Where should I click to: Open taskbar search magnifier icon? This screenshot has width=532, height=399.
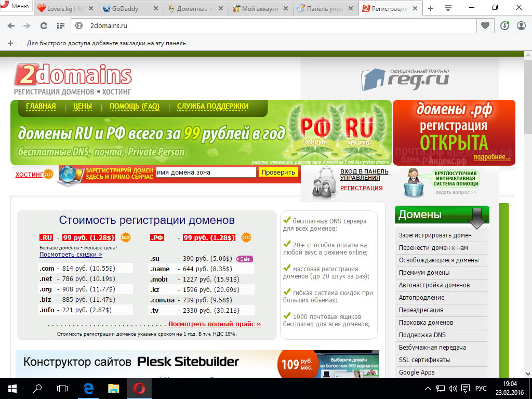click(37, 389)
